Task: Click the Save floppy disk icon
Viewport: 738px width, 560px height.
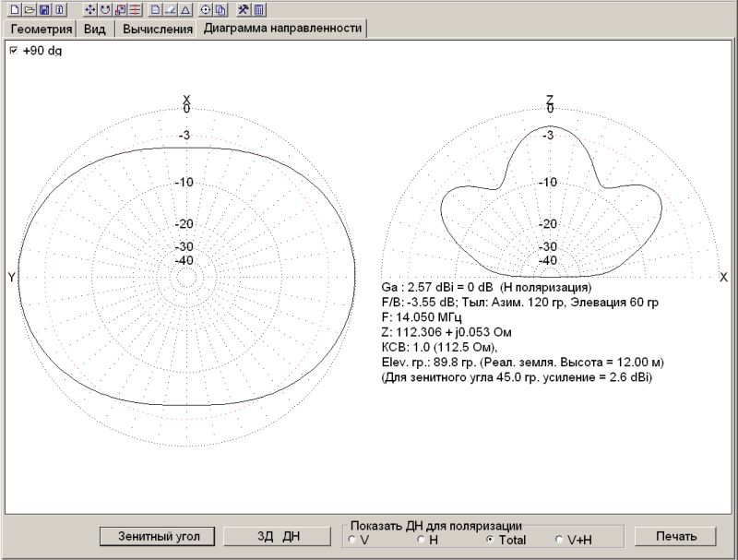Action: click(x=43, y=9)
